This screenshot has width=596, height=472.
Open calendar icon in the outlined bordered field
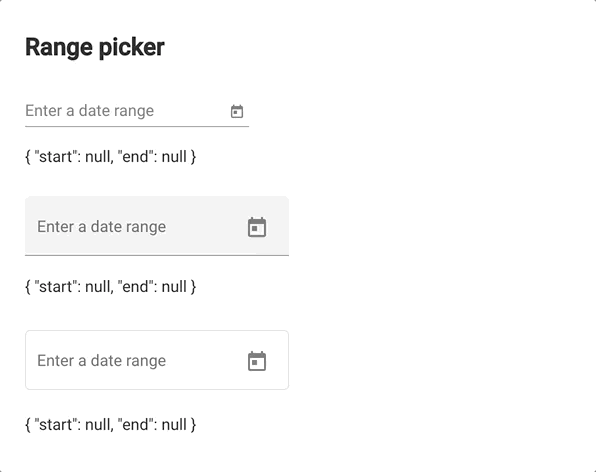(257, 361)
